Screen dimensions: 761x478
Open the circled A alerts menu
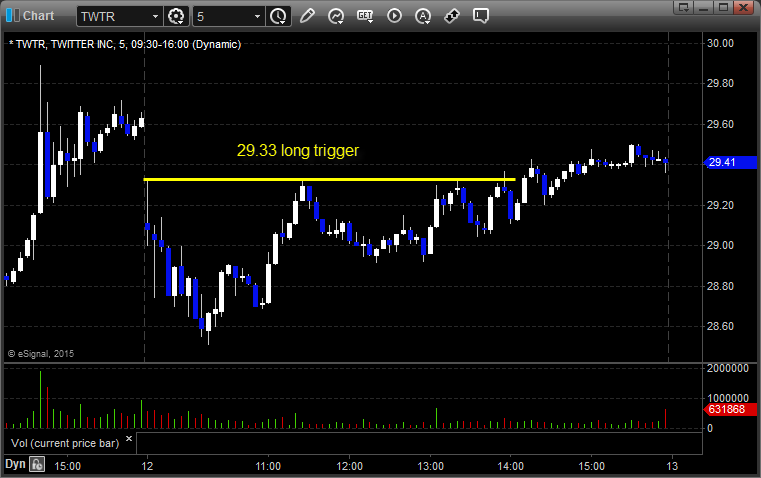[423, 16]
